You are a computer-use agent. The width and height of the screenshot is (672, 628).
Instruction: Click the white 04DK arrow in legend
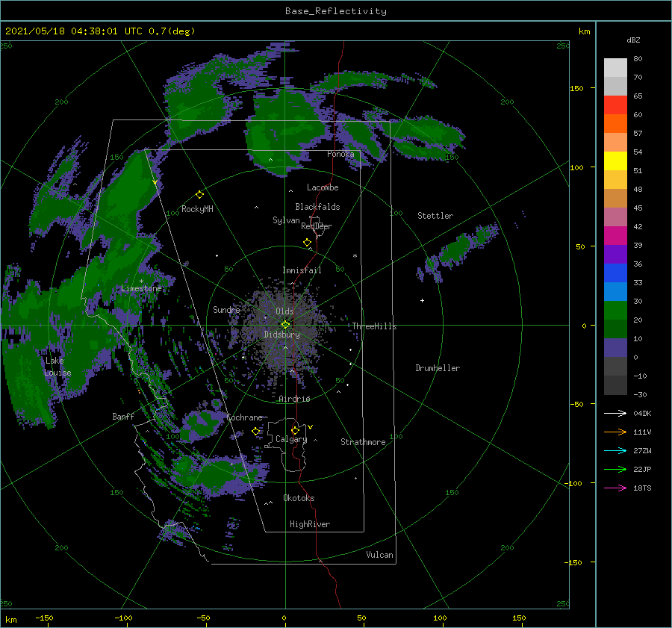[615, 414]
